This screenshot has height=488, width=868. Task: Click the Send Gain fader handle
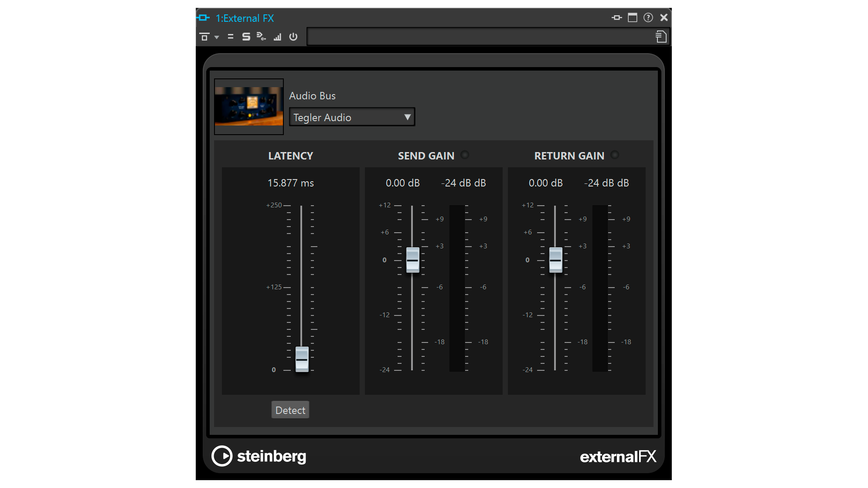(412, 260)
